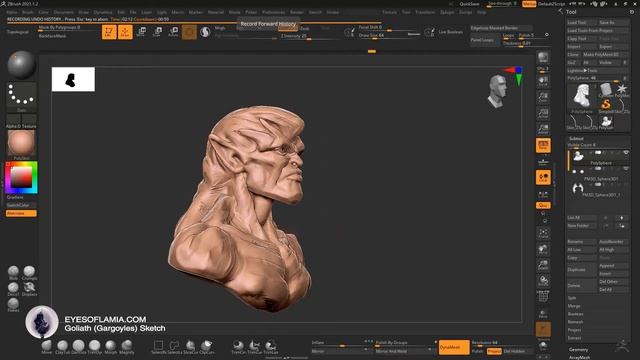The height and width of the screenshot is (360, 640).
Task: Select the SliceCurve brush icon
Action: pos(190,347)
